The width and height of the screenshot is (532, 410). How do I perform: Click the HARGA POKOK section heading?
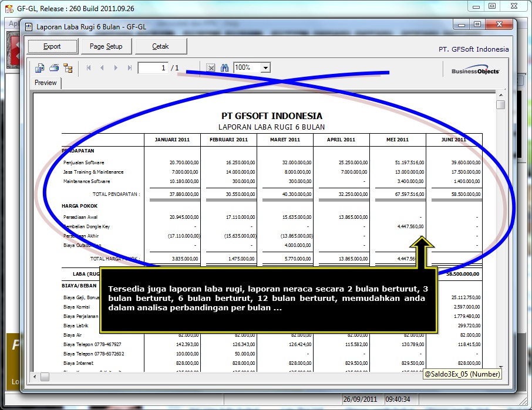79,206
